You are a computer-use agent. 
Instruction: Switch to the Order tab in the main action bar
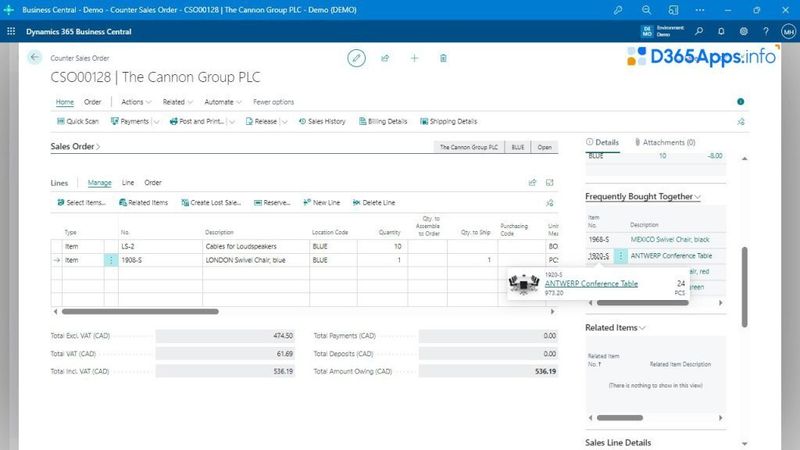coord(92,102)
